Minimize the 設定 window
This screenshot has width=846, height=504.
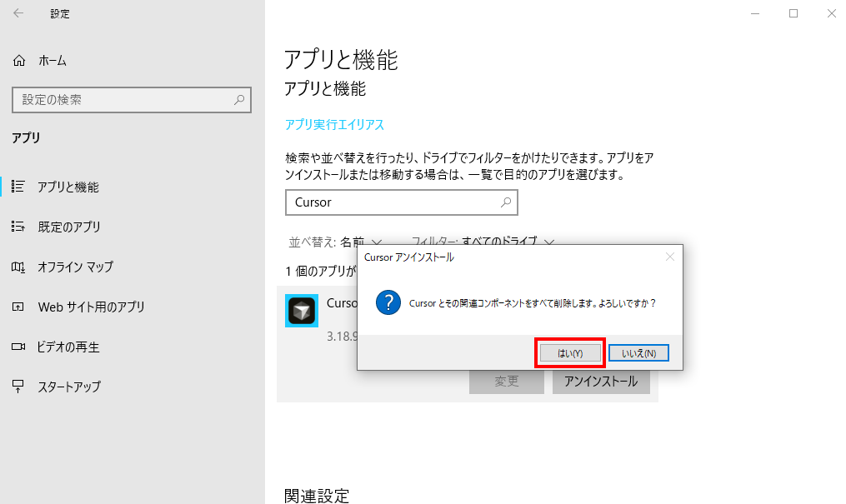click(755, 13)
